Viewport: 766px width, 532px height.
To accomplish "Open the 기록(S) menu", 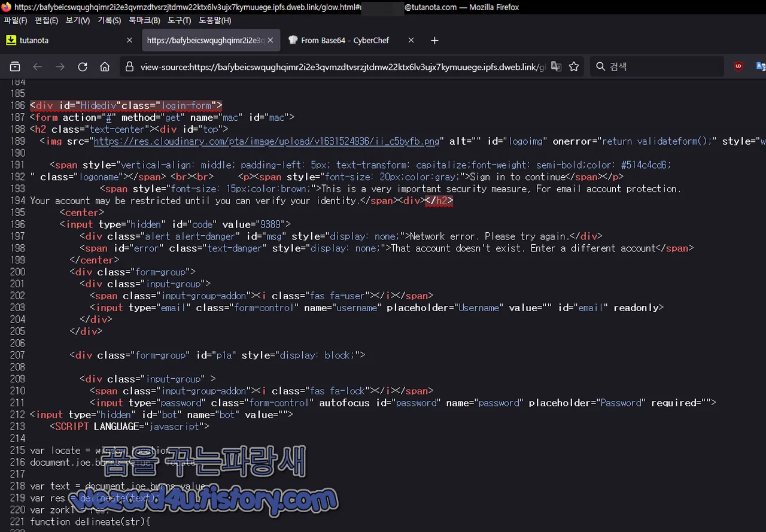I will [109, 20].
